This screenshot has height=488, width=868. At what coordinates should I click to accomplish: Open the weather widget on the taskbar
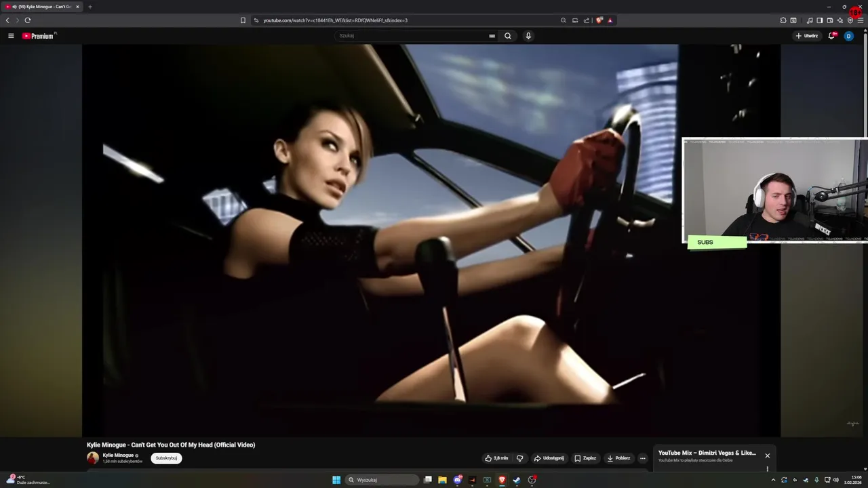click(27, 480)
